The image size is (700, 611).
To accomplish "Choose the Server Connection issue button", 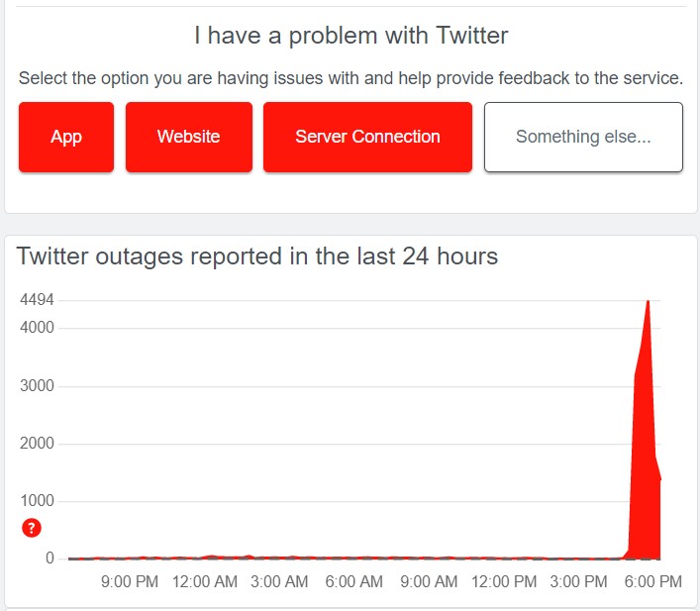I will click(x=367, y=138).
